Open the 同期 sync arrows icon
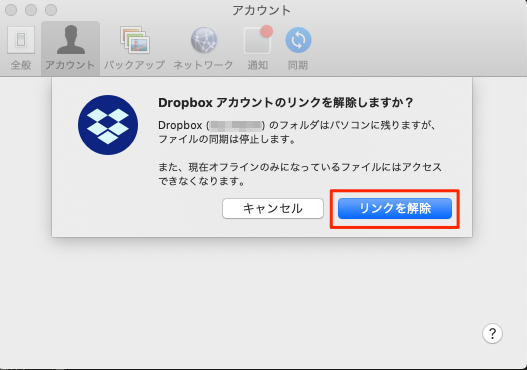Viewport: 527px width, 370px height. 298,40
